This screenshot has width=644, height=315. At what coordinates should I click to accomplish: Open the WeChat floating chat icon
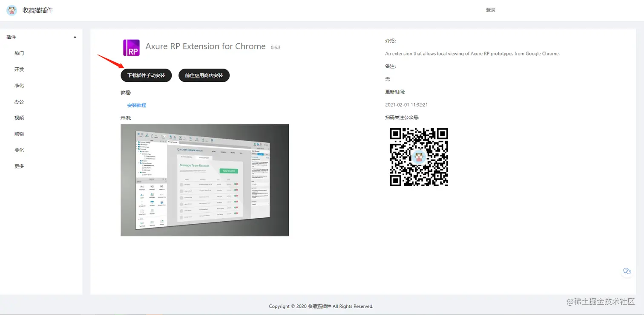[x=627, y=271]
